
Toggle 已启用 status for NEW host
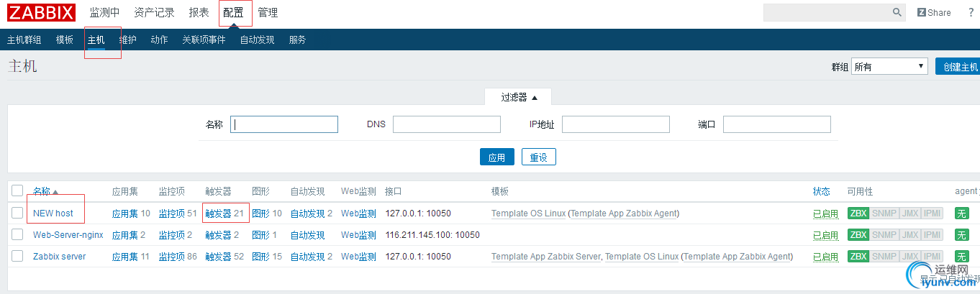(825, 213)
